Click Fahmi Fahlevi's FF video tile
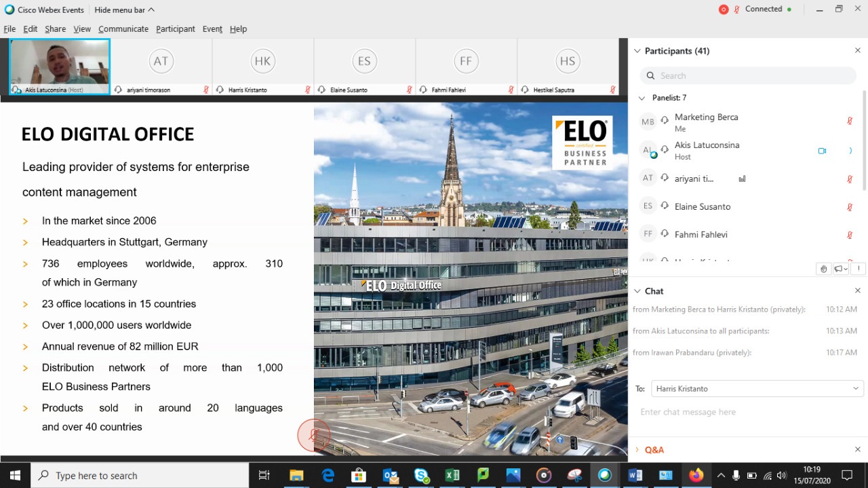This screenshot has width=868, height=488. pyautogui.click(x=466, y=67)
